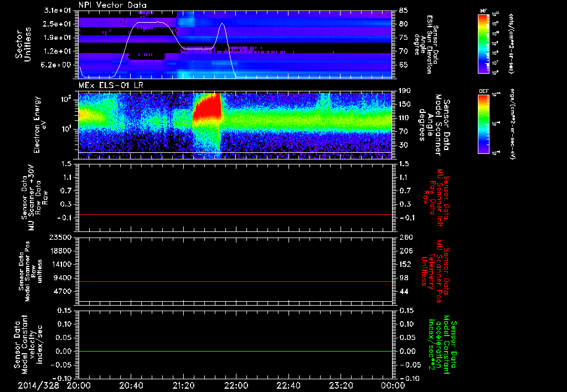Click the "21:20" time tick label

point(183,385)
